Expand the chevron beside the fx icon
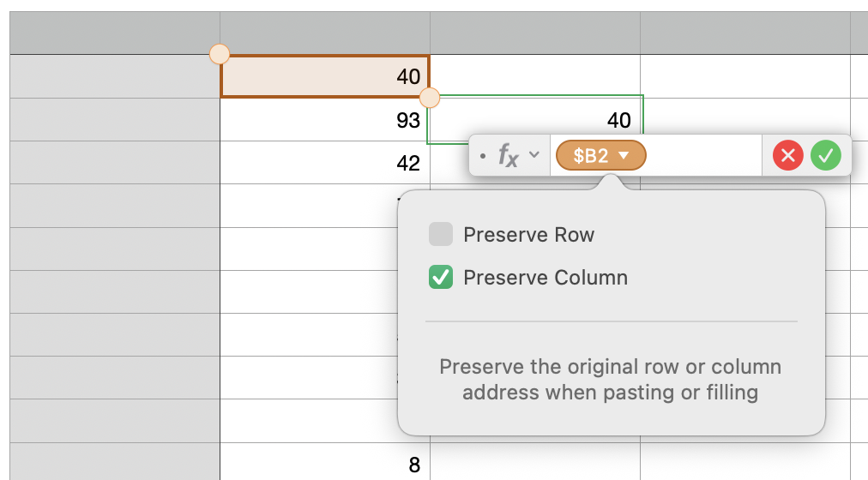 pyautogui.click(x=534, y=155)
